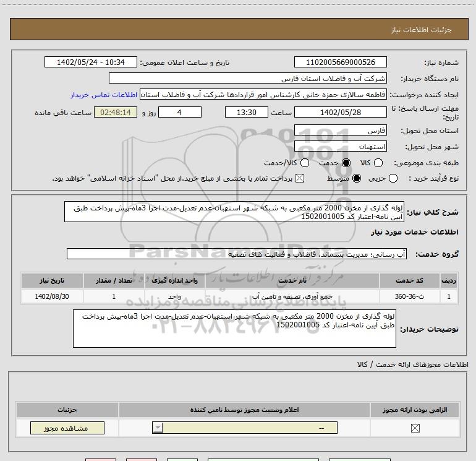Click service code cell ث-36-360
Screen dimensions: 476x461
click(x=409, y=296)
